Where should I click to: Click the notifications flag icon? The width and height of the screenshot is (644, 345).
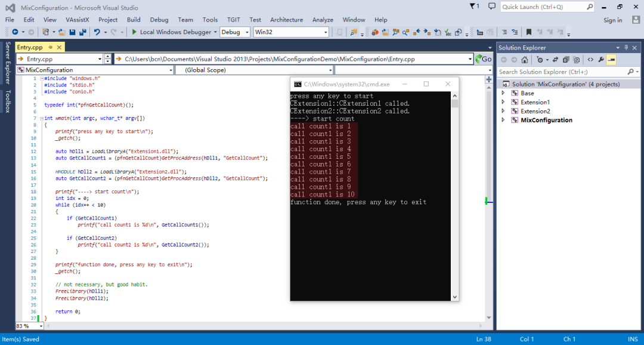tap(475, 7)
